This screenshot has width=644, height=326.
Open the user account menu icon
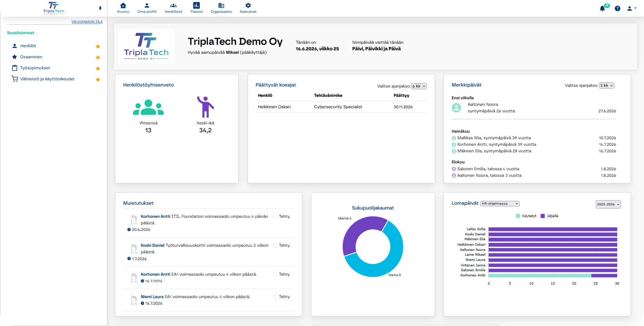(630, 9)
